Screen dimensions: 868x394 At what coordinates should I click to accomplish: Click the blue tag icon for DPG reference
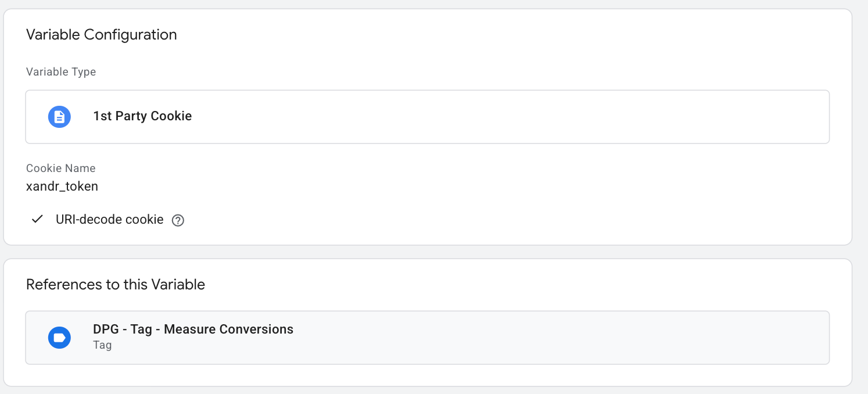click(x=59, y=338)
